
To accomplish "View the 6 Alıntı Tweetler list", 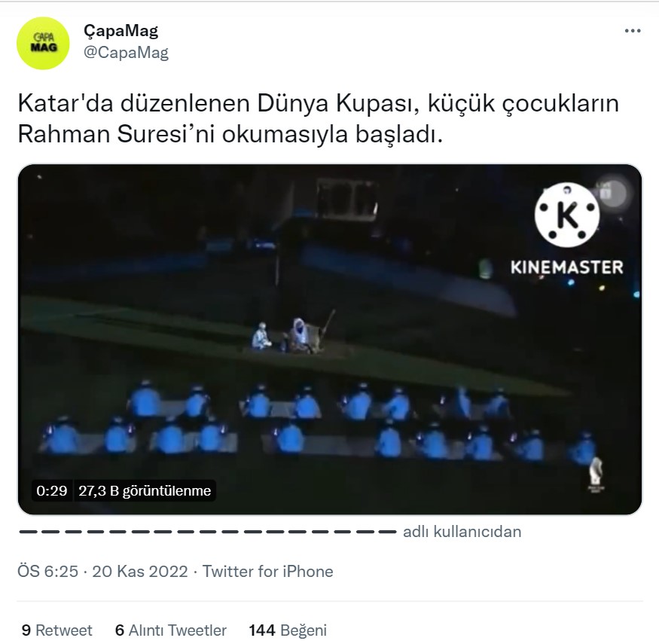I will tap(171, 630).
